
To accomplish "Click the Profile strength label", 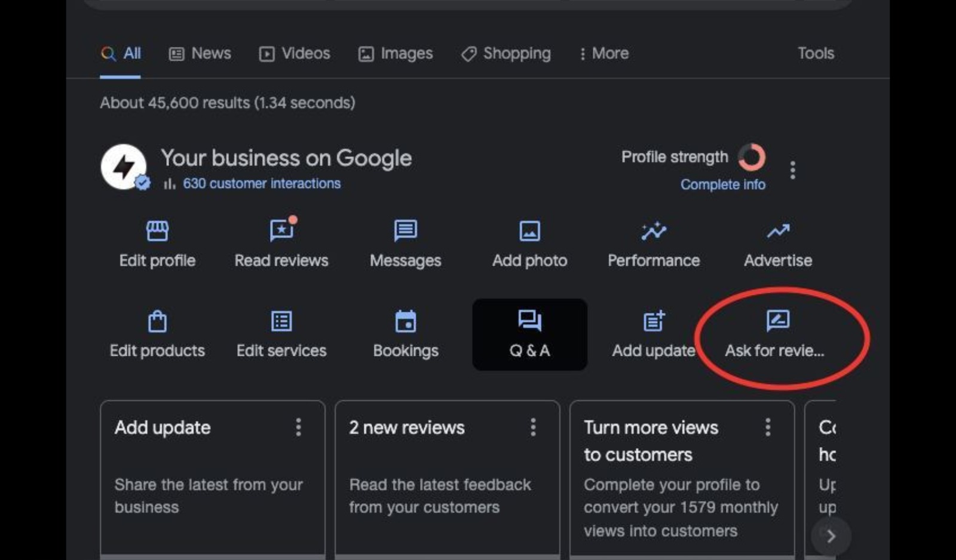I will 675,157.
